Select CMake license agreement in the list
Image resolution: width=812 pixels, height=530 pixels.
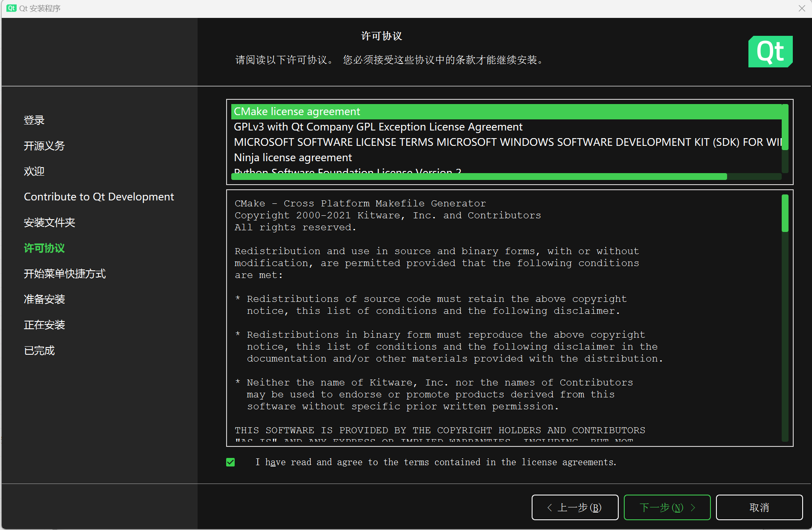pyautogui.click(x=506, y=112)
